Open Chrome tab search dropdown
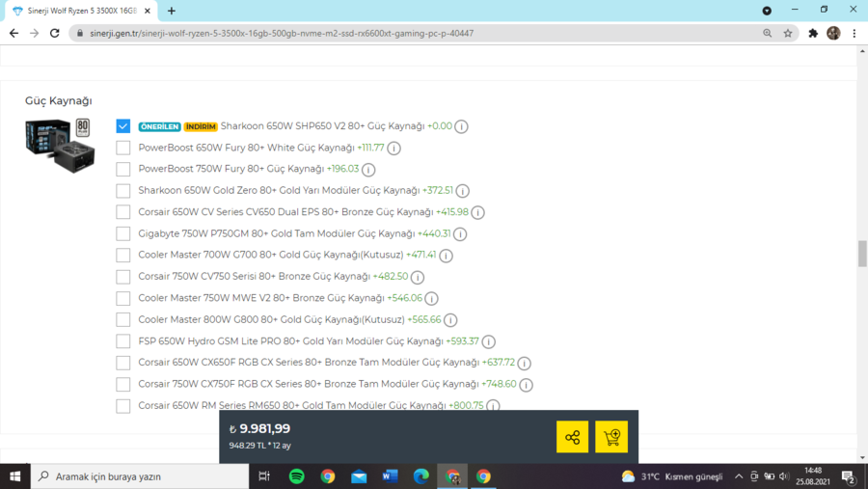 (767, 11)
